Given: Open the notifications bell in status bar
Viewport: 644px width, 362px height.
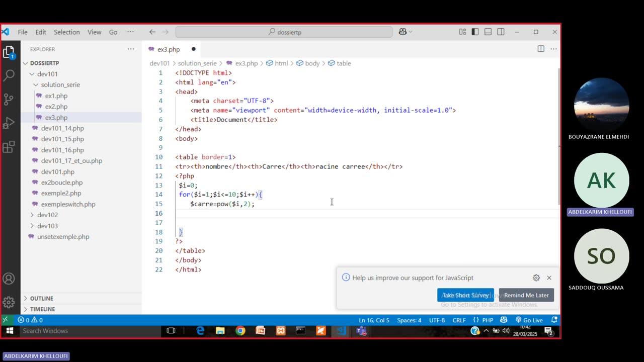Looking at the screenshot, I should click(x=554, y=320).
